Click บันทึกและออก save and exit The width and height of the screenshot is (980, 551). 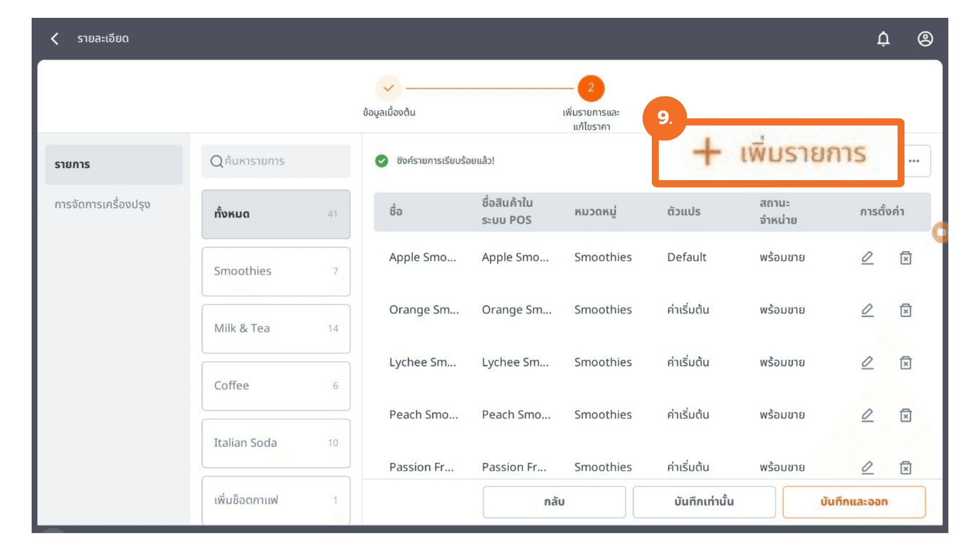point(853,502)
